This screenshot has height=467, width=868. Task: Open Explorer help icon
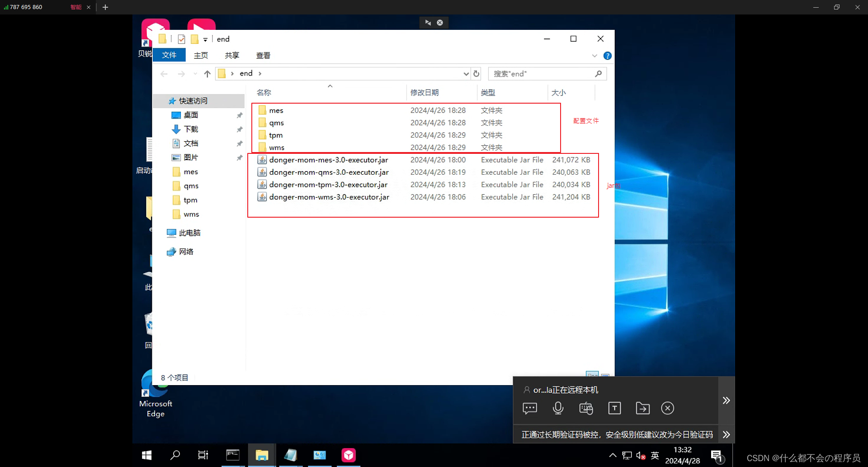(608, 56)
